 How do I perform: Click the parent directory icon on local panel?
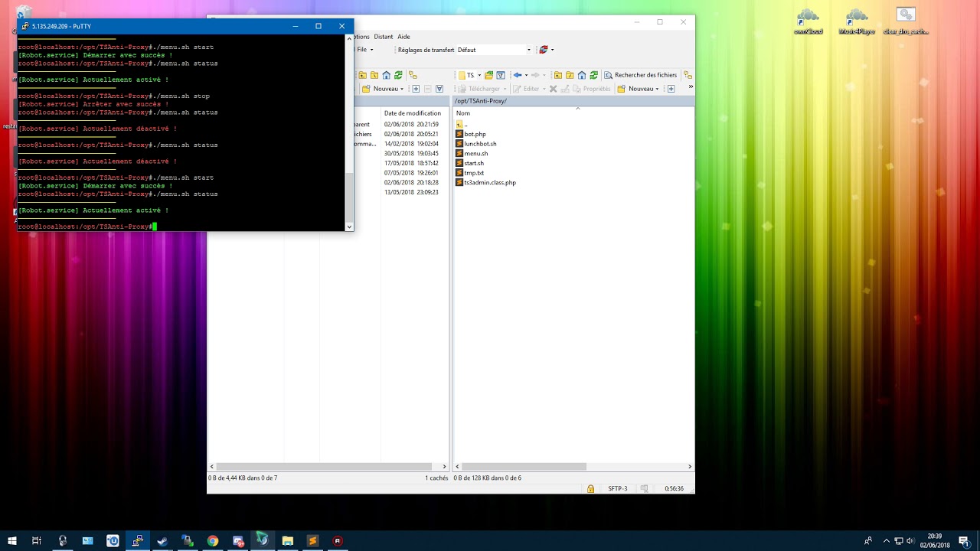tap(361, 75)
